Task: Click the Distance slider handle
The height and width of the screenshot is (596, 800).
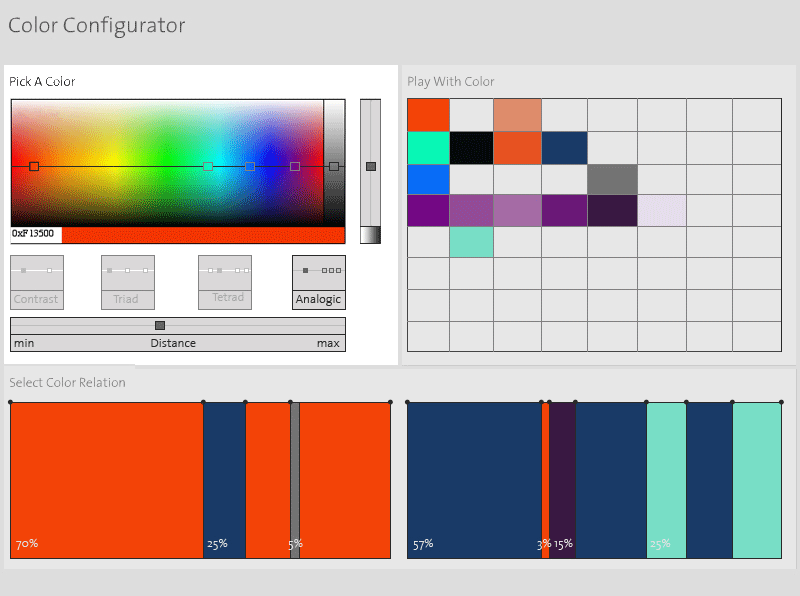Action: (x=160, y=326)
